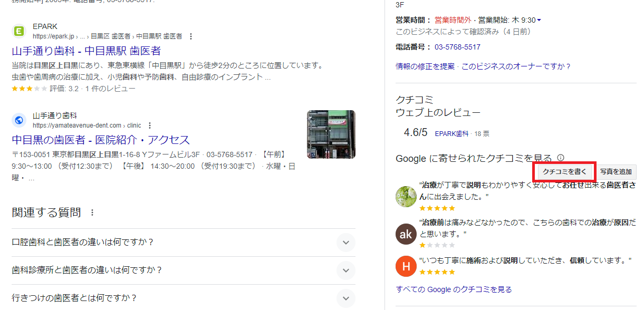
Task: Click the EPARK favicon icon
Action: (x=19, y=31)
